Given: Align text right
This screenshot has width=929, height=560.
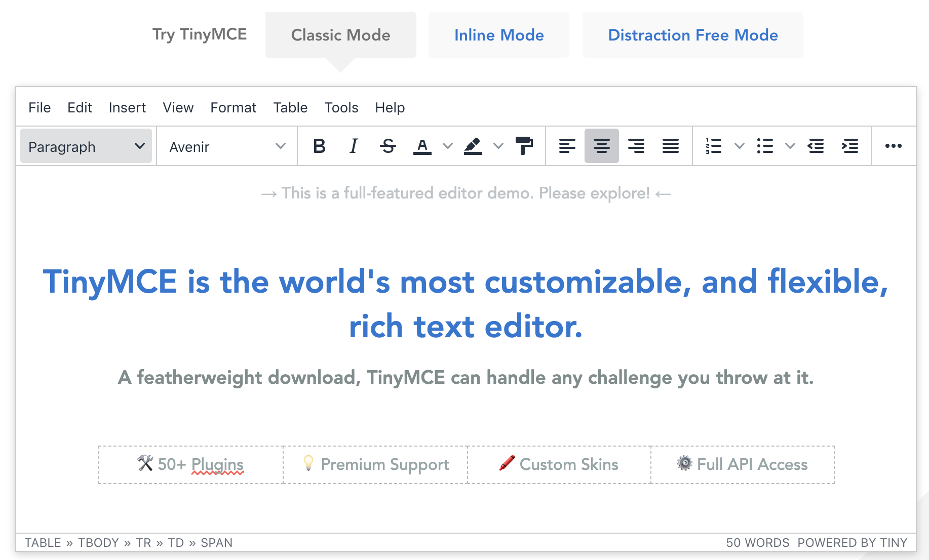Looking at the screenshot, I should tap(636, 146).
